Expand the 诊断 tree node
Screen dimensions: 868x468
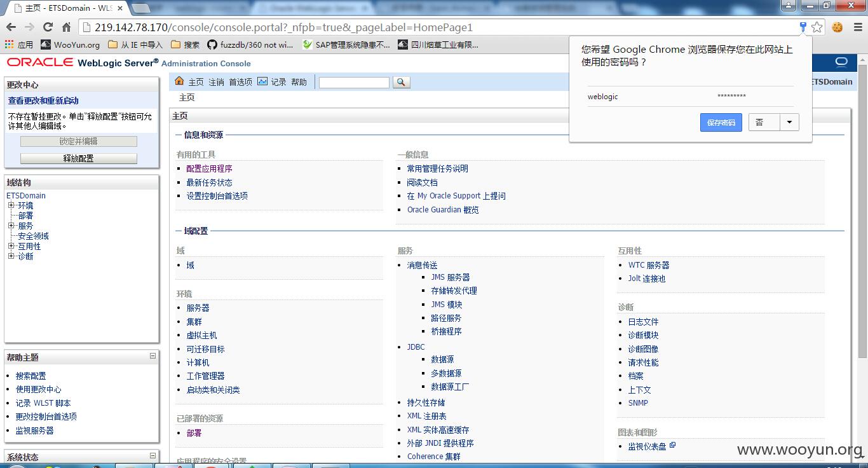[11, 256]
